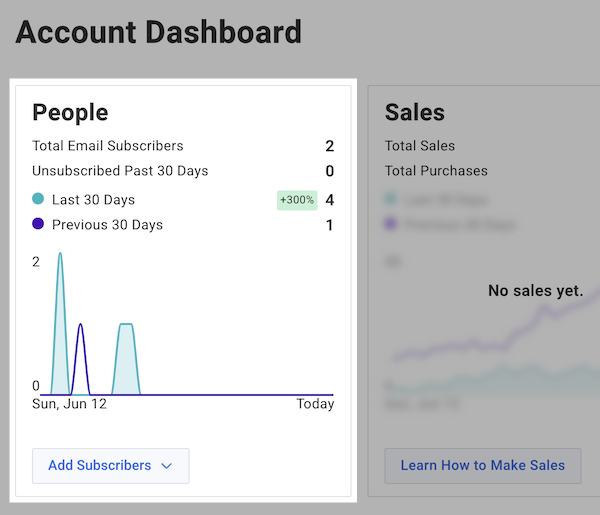Click the Previous 30 Days legend text

[x=107, y=225]
